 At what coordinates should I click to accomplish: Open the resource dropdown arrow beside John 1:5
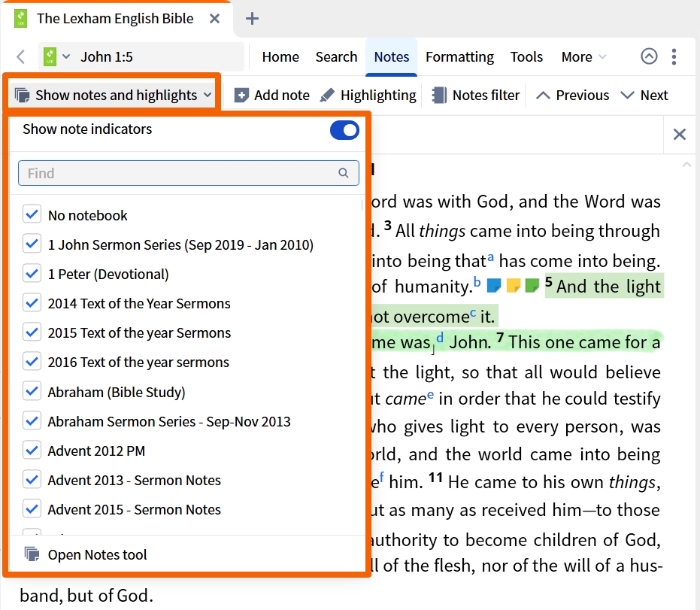tap(66, 56)
